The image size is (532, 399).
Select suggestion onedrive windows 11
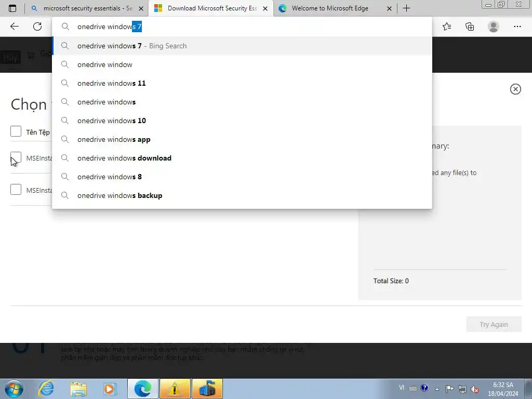242,83
